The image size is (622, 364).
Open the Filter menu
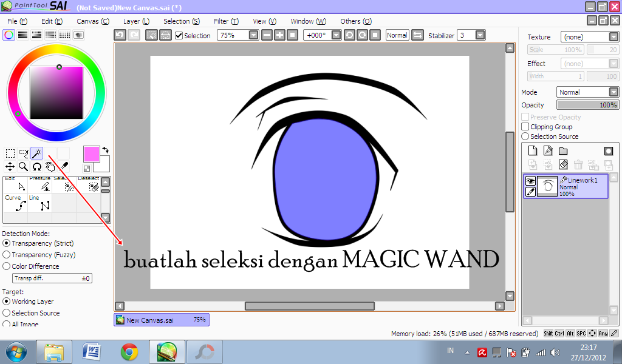tap(226, 21)
